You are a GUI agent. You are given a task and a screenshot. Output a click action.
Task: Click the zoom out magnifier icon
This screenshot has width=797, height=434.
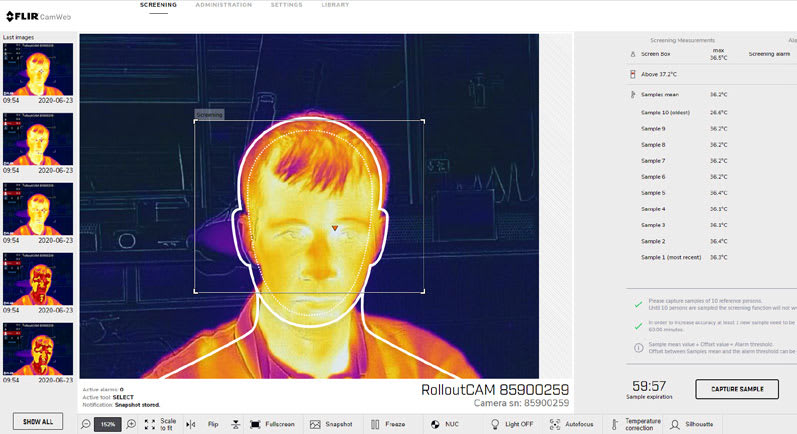click(x=86, y=424)
